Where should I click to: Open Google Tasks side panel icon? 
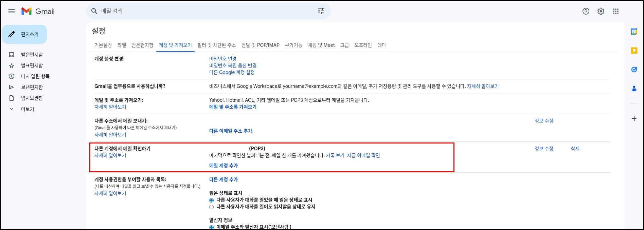coord(634,70)
